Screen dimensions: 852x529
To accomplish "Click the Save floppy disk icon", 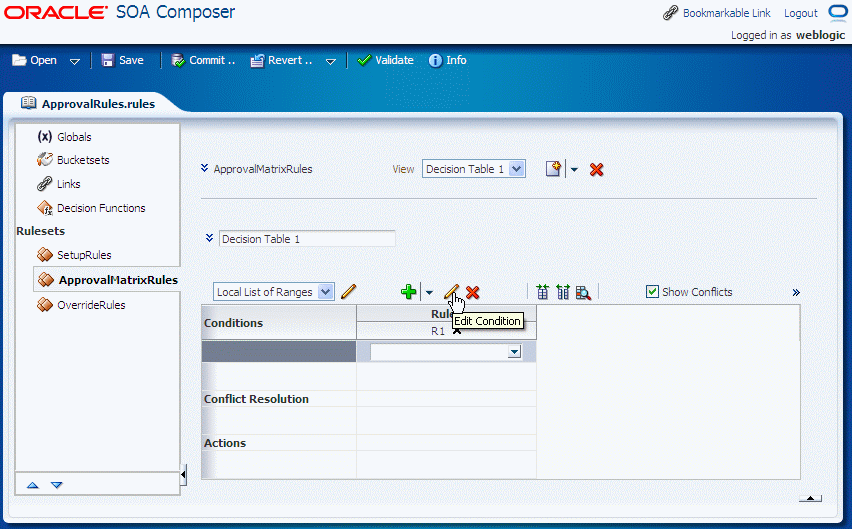I will coord(108,60).
